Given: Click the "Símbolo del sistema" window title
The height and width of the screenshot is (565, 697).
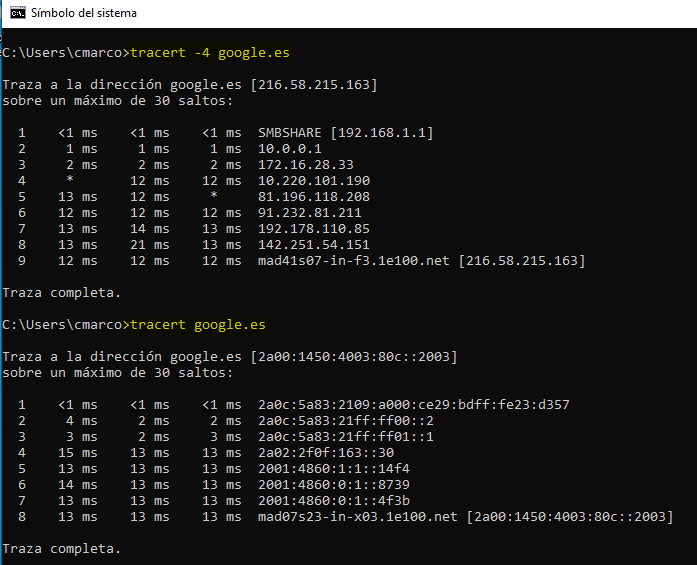Looking at the screenshot, I should point(84,14).
